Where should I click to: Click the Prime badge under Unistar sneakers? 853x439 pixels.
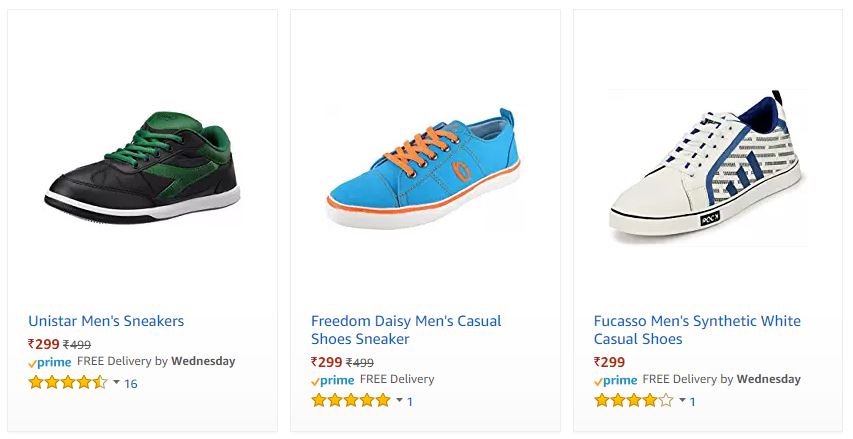tap(50, 362)
